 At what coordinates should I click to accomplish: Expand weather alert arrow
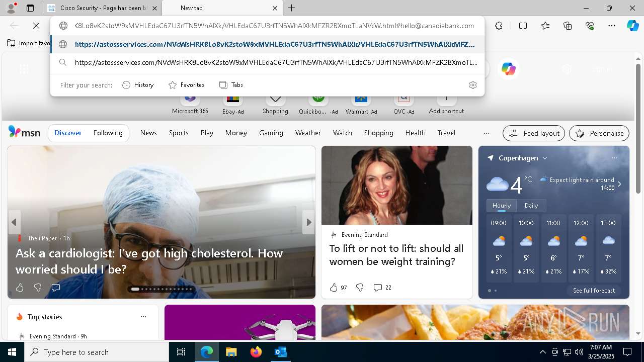(x=619, y=184)
